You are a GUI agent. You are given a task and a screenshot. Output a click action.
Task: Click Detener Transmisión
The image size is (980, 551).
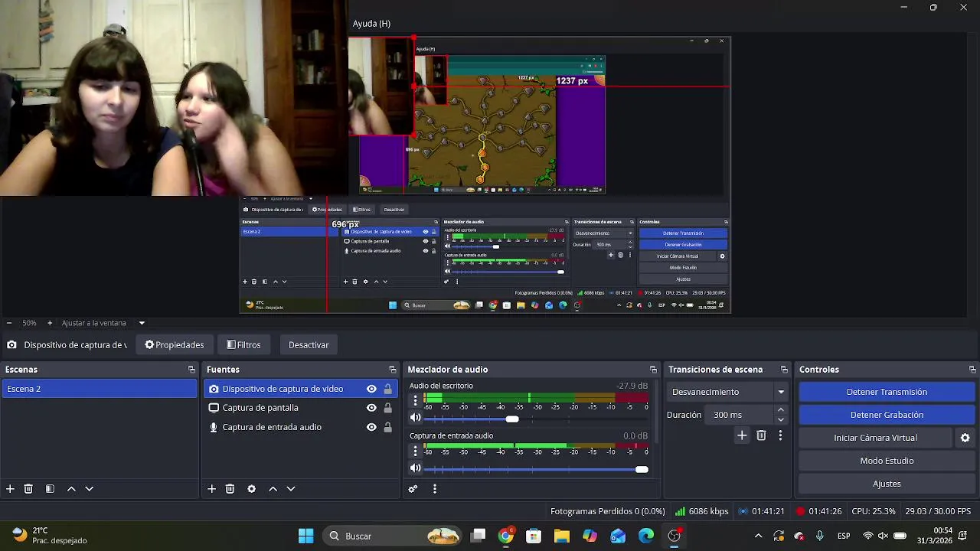887,392
